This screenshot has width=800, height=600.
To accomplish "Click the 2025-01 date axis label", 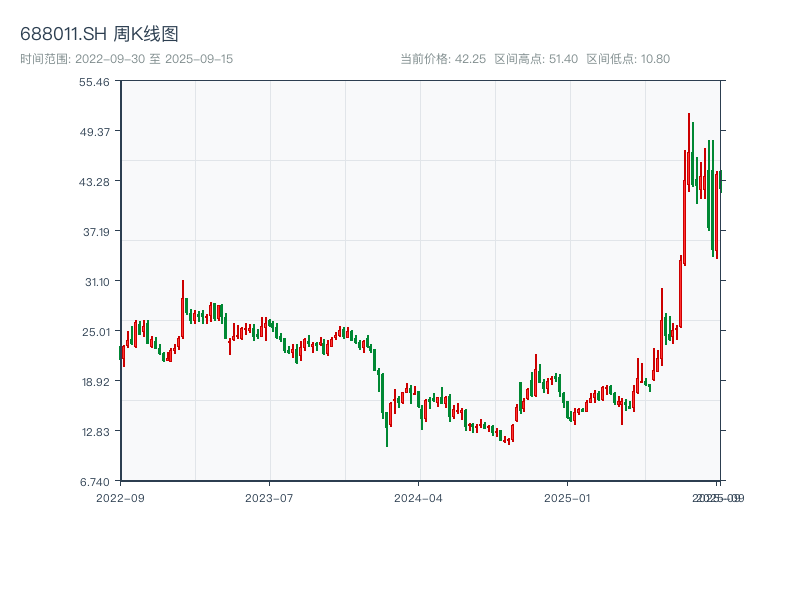I will pyautogui.click(x=568, y=497).
